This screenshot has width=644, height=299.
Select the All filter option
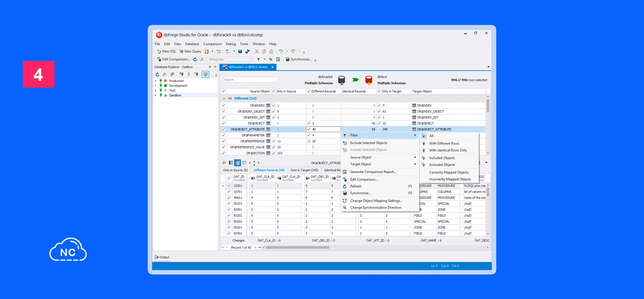pyautogui.click(x=449, y=136)
